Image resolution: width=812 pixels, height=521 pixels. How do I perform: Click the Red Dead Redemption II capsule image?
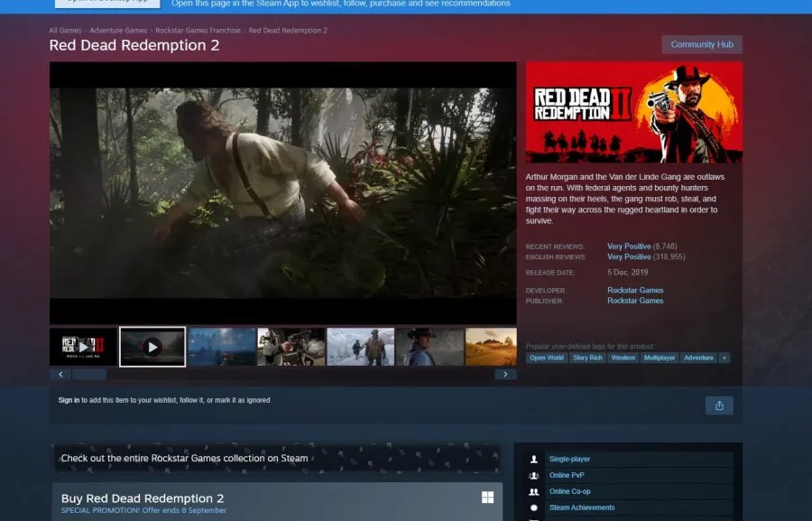click(634, 113)
